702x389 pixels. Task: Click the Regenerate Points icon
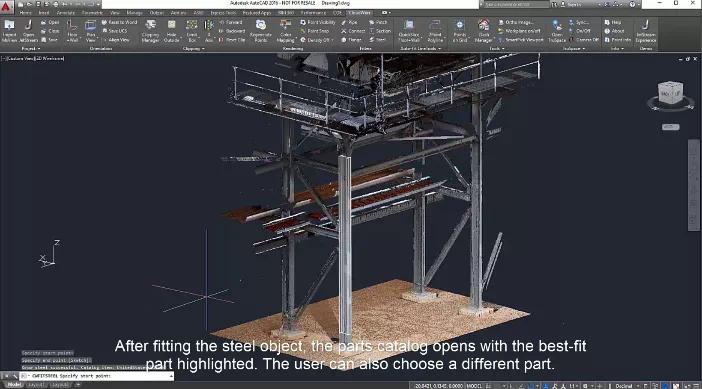pos(261,31)
